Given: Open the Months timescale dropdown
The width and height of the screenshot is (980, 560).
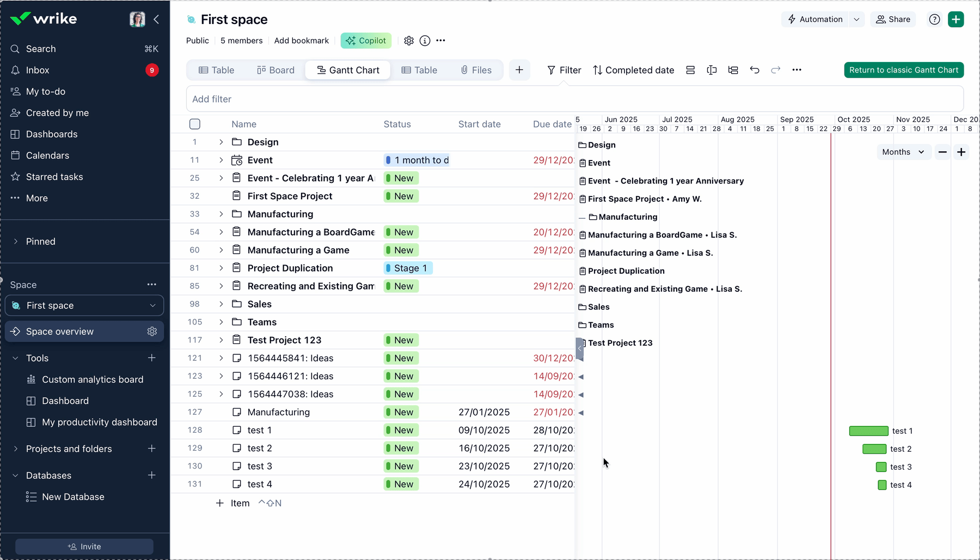Looking at the screenshot, I should point(903,152).
